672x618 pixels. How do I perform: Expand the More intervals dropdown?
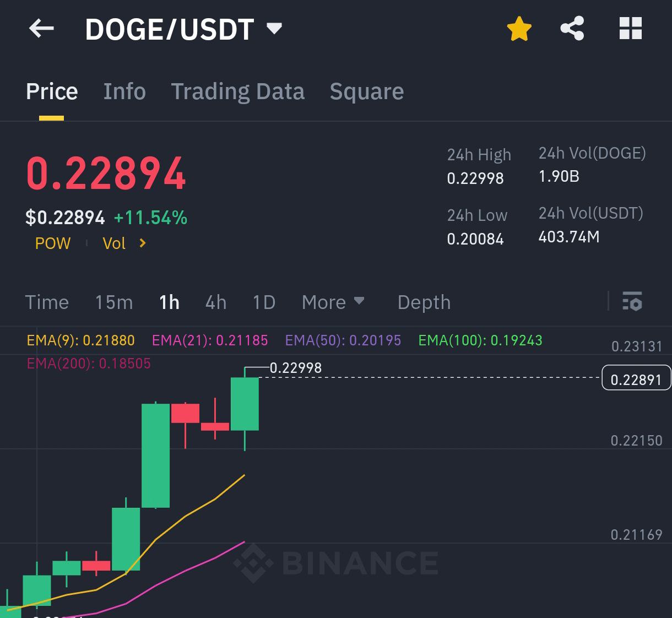(x=333, y=302)
